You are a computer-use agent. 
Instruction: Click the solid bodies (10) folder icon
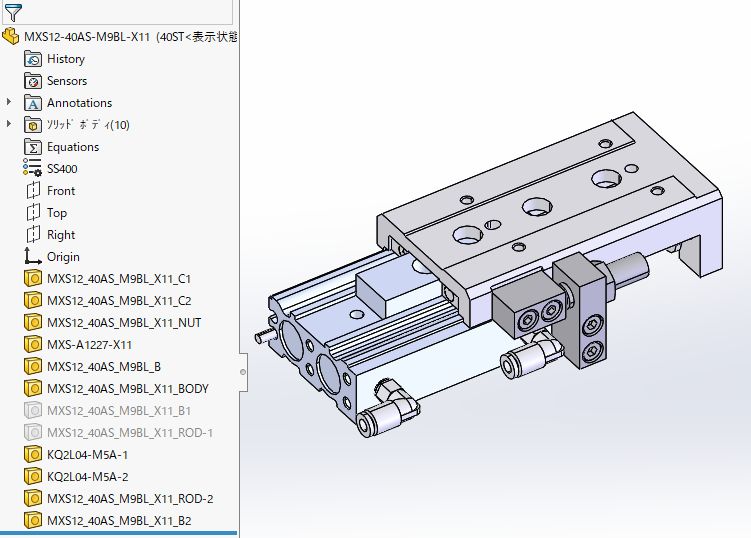(x=33, y=125)
